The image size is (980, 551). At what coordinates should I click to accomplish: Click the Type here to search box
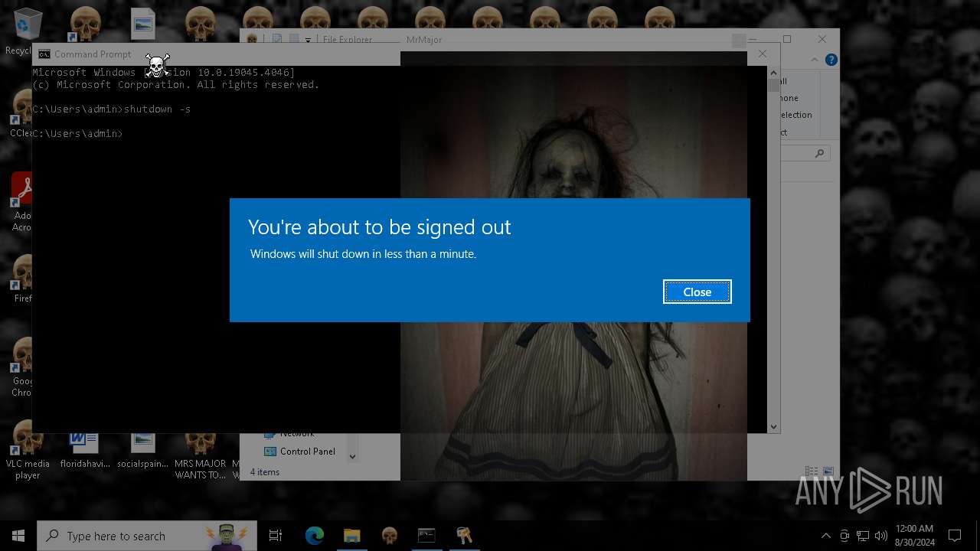click(x=147, y=536)
